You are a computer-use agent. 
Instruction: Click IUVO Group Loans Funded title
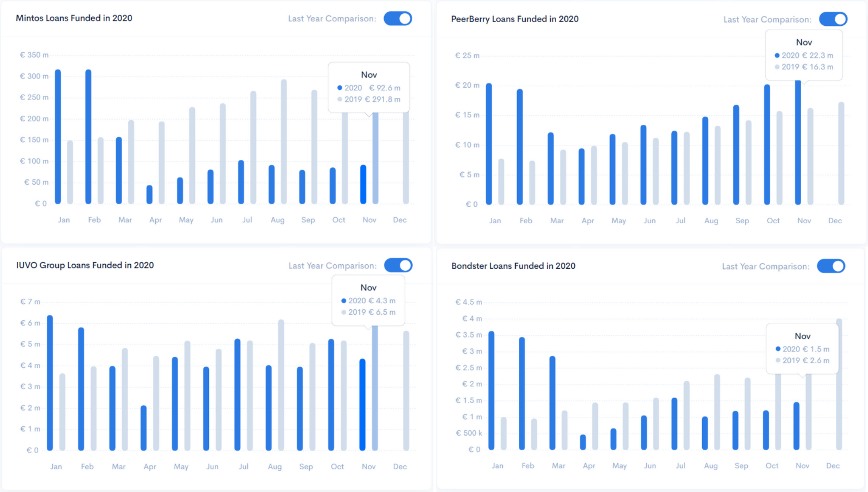coord(85,265)
